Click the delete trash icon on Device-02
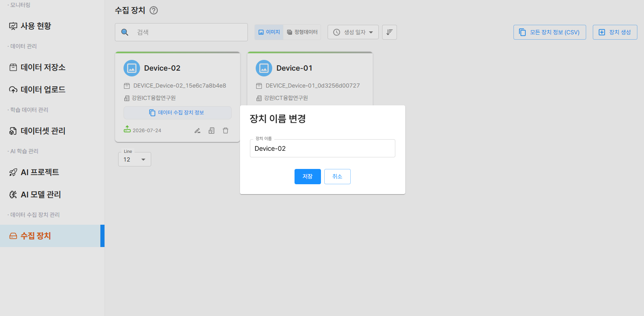Screen dimensions: 644x316 tap(226, 131)
